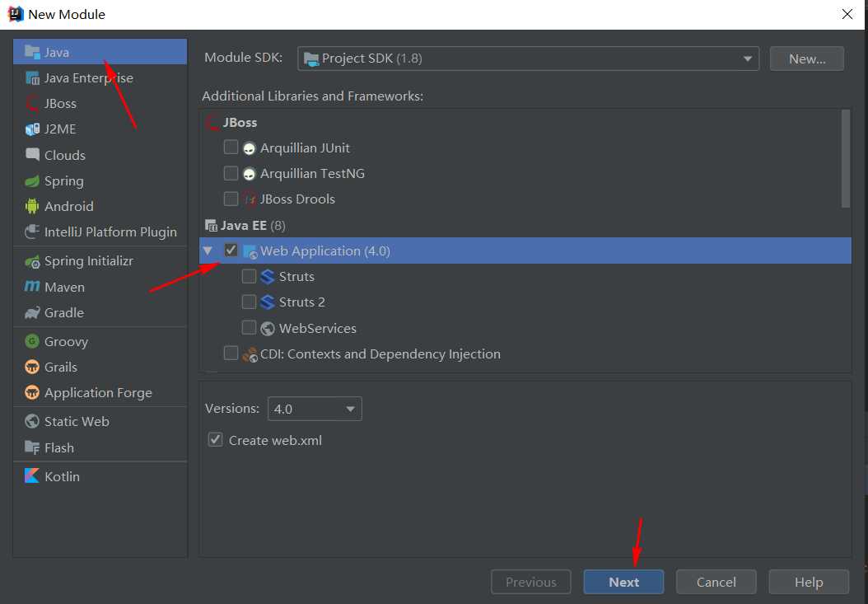868x604 pixels.
Task: Click the Android robot icon
Action: point(32,206)
